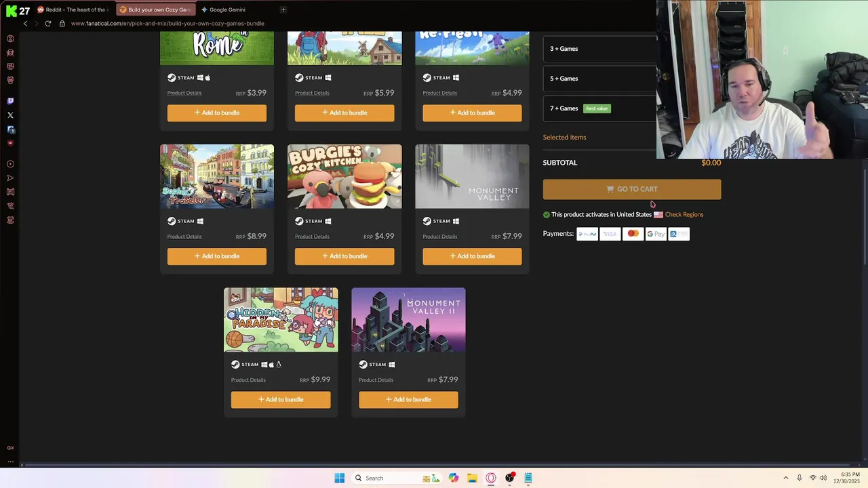
Task: Open the paper-plane My Flow sidebar icon
Action: pyautogui.click(x=10, y=178)
